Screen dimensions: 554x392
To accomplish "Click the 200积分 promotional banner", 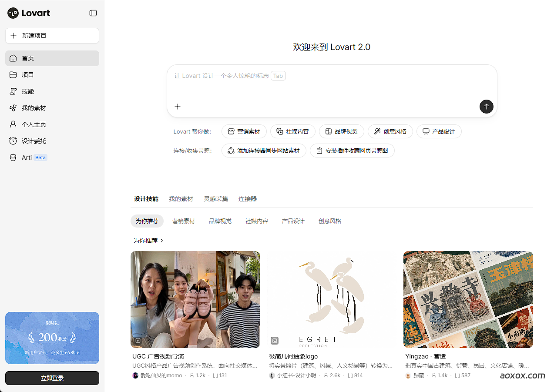I will pyautogui.click(x=52, y=338).
